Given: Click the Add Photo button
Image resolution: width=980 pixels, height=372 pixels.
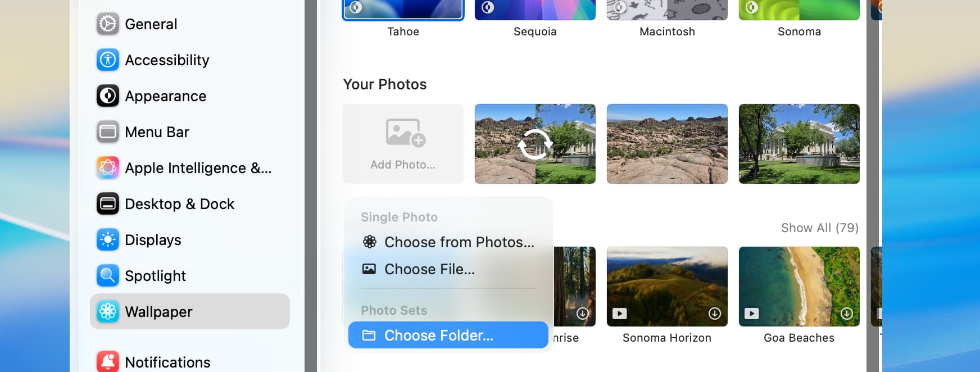Looking at the screenshot, I should (x=403, y=144).
